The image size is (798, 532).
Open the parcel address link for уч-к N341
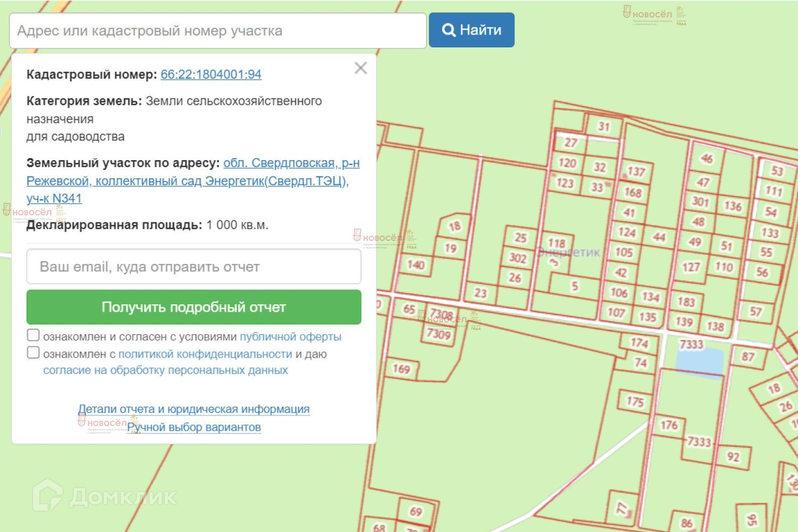point(193,181)
